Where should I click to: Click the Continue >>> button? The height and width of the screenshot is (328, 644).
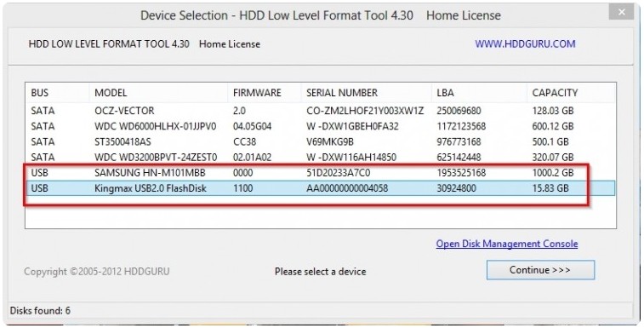click(540, 270)
